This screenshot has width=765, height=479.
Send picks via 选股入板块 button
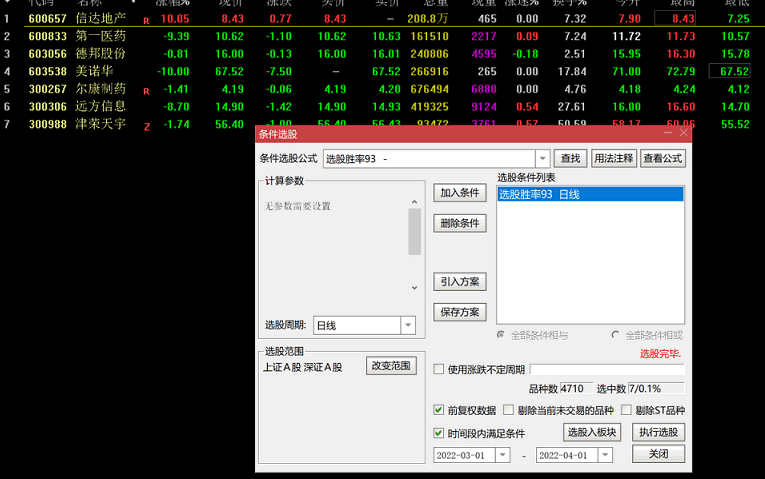[x=592, y=432]
